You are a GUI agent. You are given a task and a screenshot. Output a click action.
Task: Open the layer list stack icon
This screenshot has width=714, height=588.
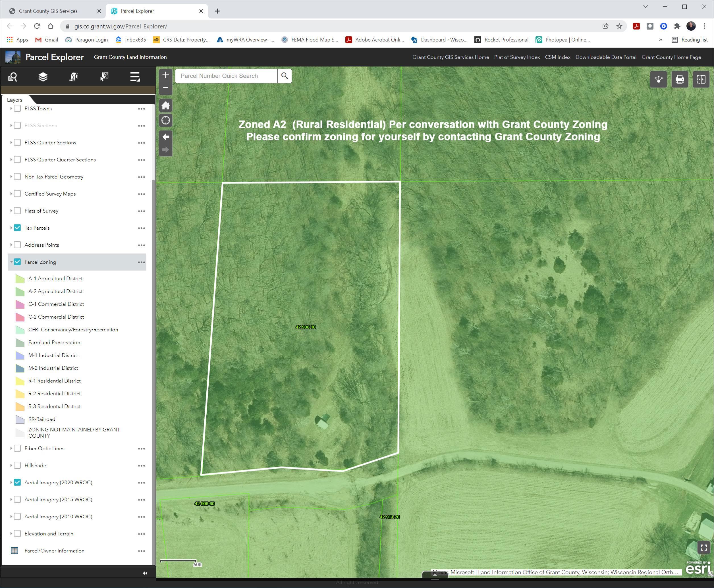tap(43, 77)
